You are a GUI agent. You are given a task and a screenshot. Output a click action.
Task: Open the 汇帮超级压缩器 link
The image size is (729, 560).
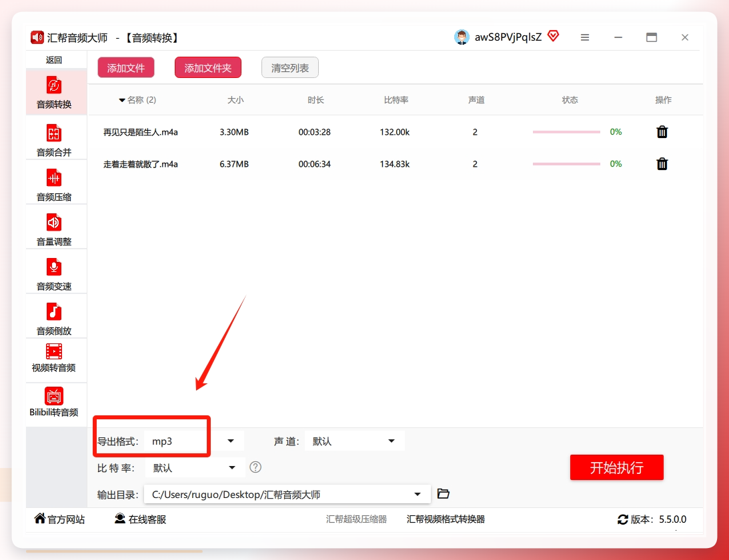coord(356,519)
